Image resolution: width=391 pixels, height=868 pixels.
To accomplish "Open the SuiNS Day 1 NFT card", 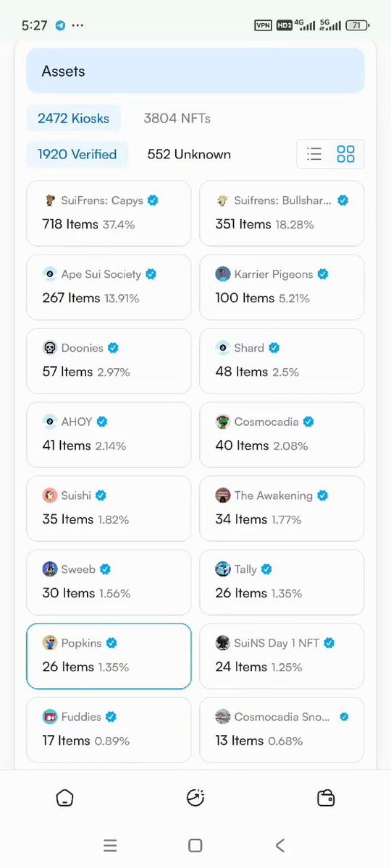I will click(x=282, y=655).
